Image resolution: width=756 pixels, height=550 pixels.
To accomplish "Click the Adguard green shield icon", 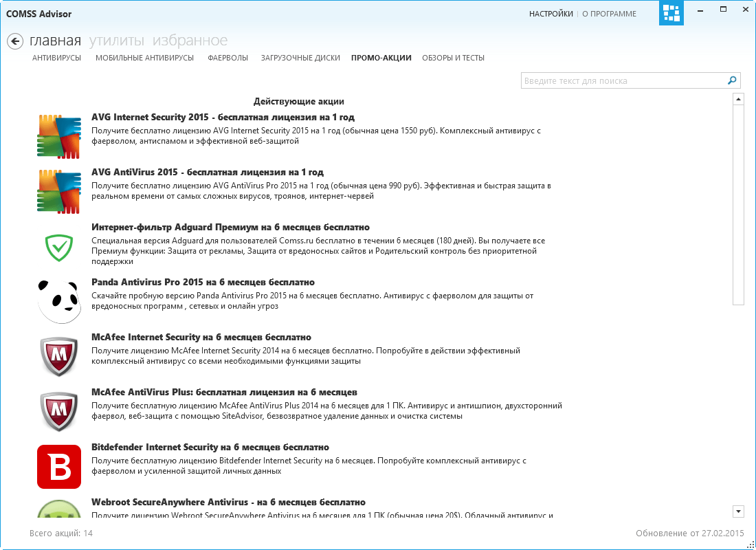I will 59,247.
